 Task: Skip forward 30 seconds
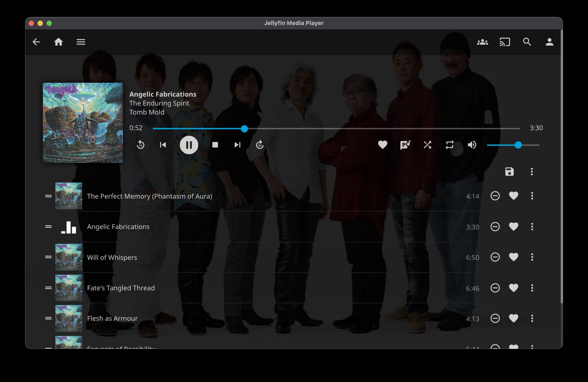point(260,145)
